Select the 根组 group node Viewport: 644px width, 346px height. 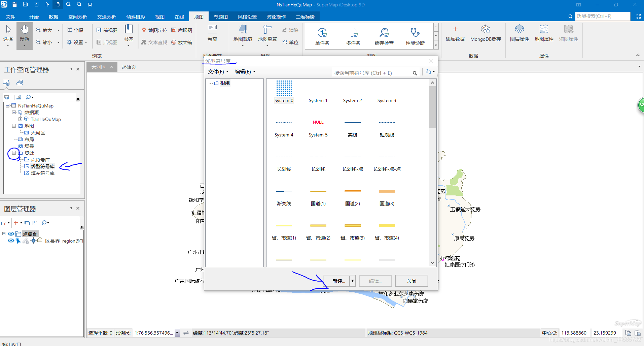[x=225, y=83]
